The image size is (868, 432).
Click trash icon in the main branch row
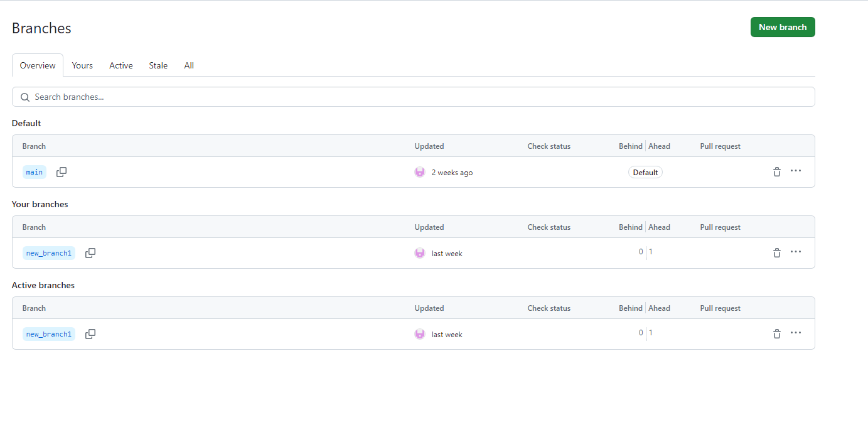pyautogui.click(x=776, y=172)
